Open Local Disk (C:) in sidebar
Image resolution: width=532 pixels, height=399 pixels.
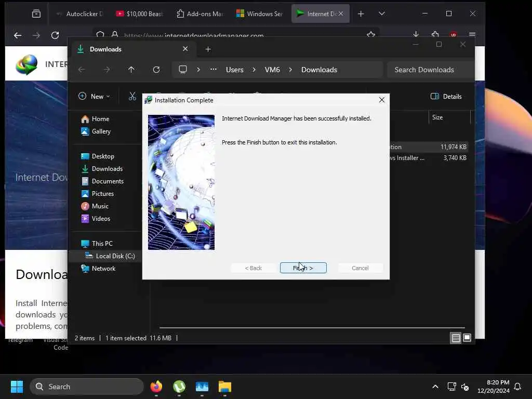pyautogui.click(x=110, y=256)
